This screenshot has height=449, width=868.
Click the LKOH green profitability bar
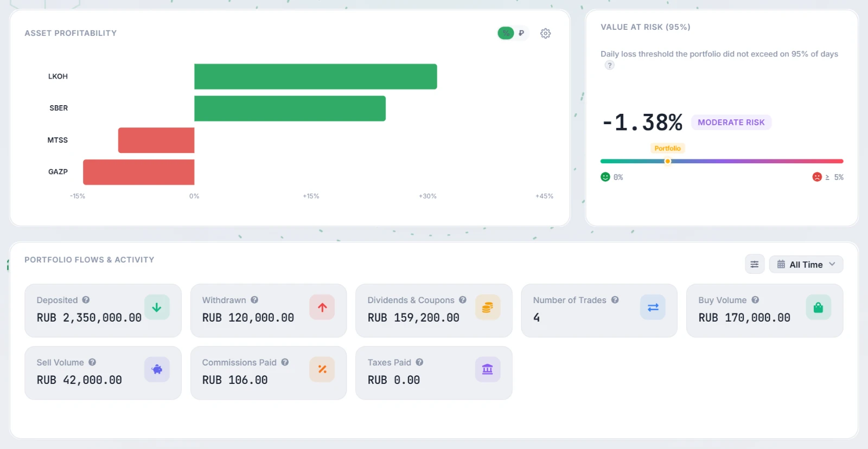pyautogui.click(x=316, y=76)
